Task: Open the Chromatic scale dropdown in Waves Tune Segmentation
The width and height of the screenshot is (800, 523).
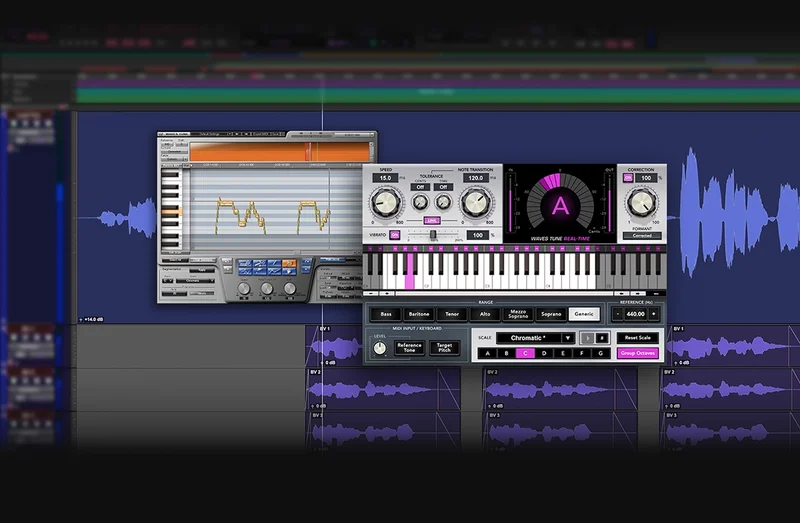Action: 195,281
